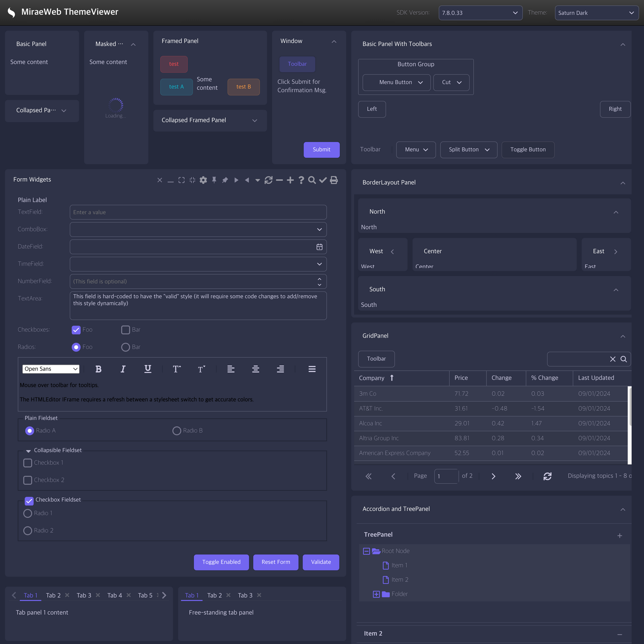Select Tab 4 in the left tab panel
The image size is (644, 644).
(114, 595)
